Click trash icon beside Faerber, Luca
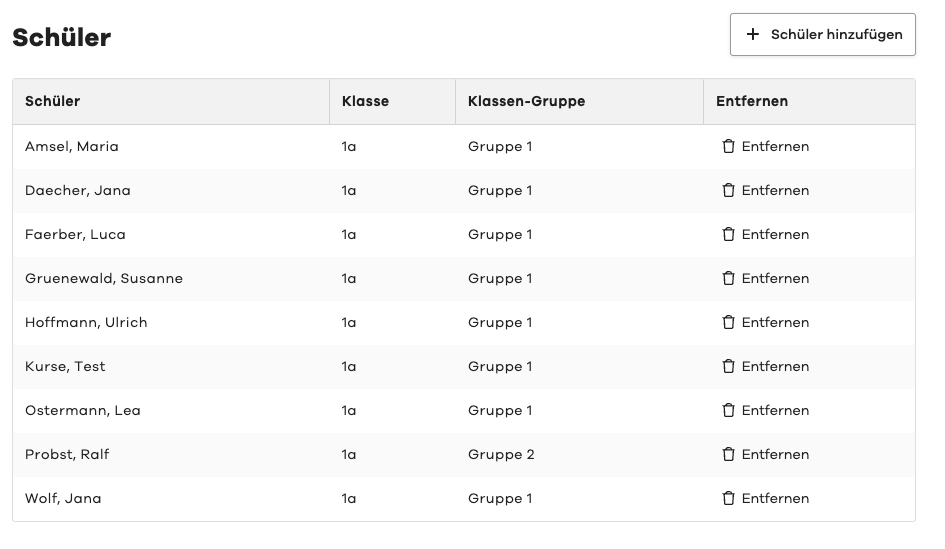 tap(728, 235)
